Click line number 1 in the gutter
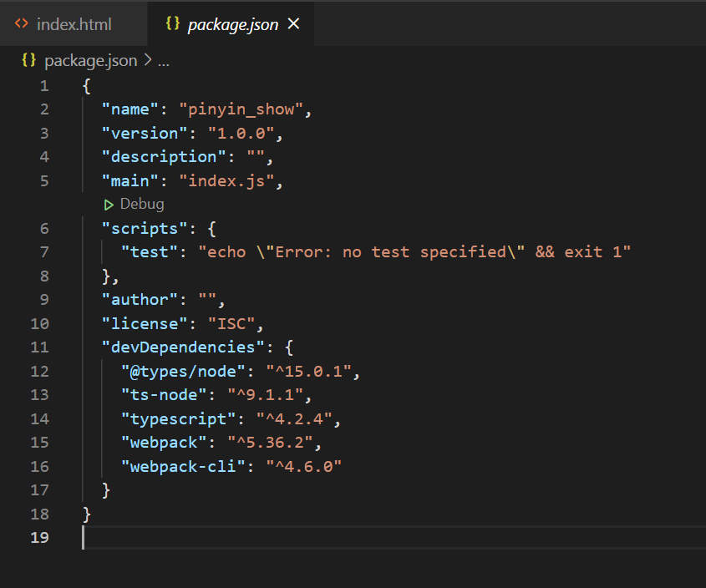 point(44,86)
